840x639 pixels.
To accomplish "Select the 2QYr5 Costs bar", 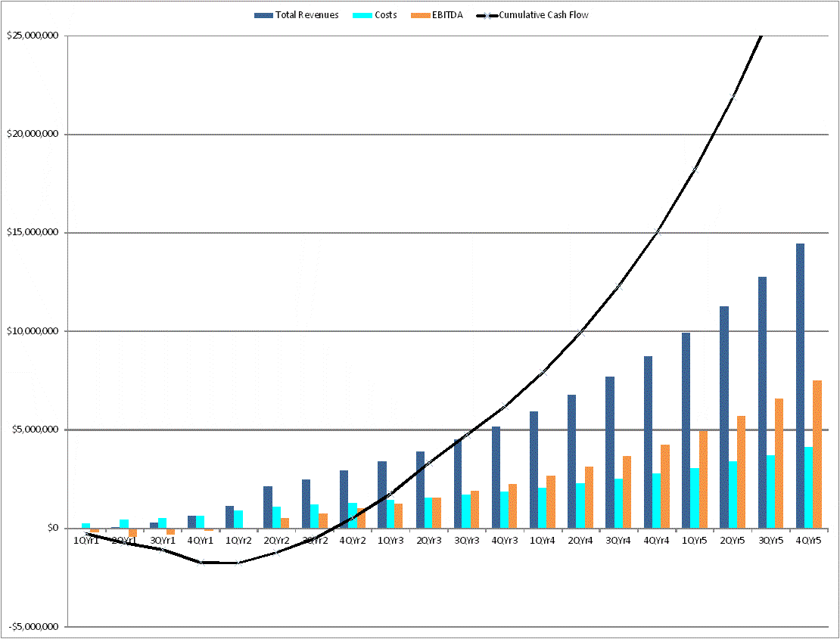I will 733,494.
